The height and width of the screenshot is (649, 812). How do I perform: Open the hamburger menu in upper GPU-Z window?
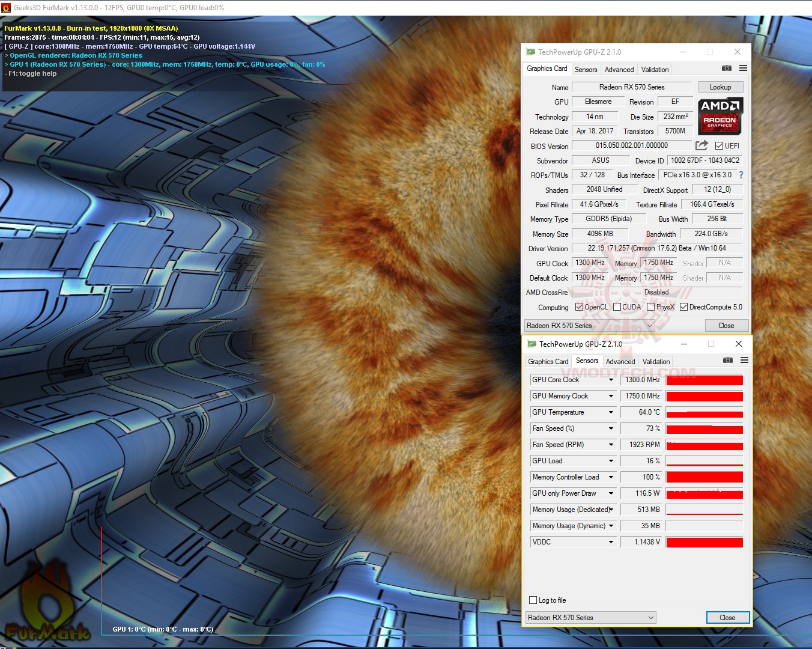pyautogui.click(x=743, y=69)
